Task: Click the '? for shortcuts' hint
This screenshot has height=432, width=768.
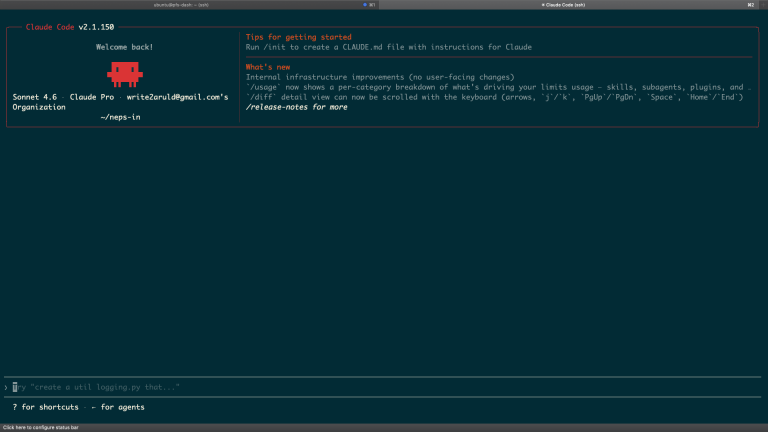Action: (46, 407)
